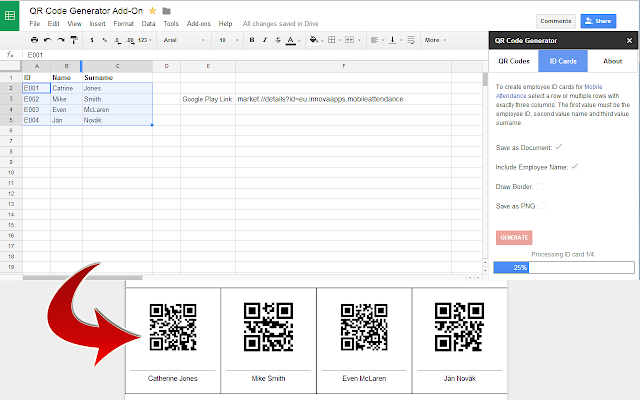Open the Tools menu

click(171, 24)
